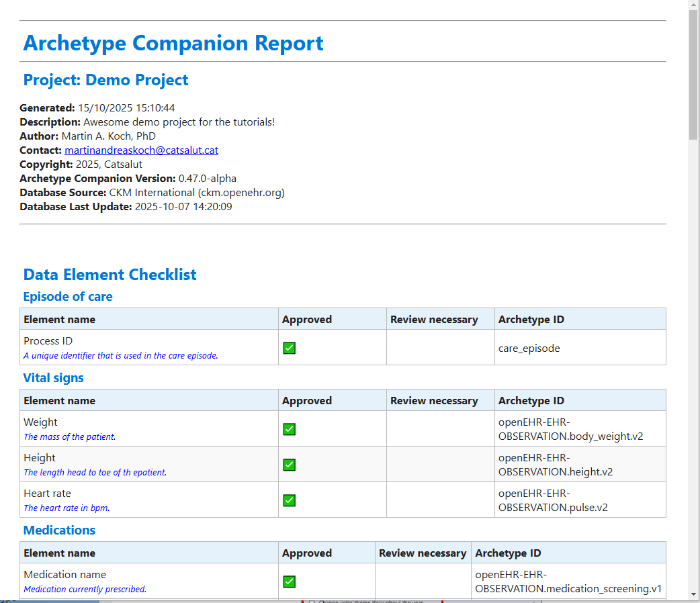Click the Vital signs section heading

[54, 378]
